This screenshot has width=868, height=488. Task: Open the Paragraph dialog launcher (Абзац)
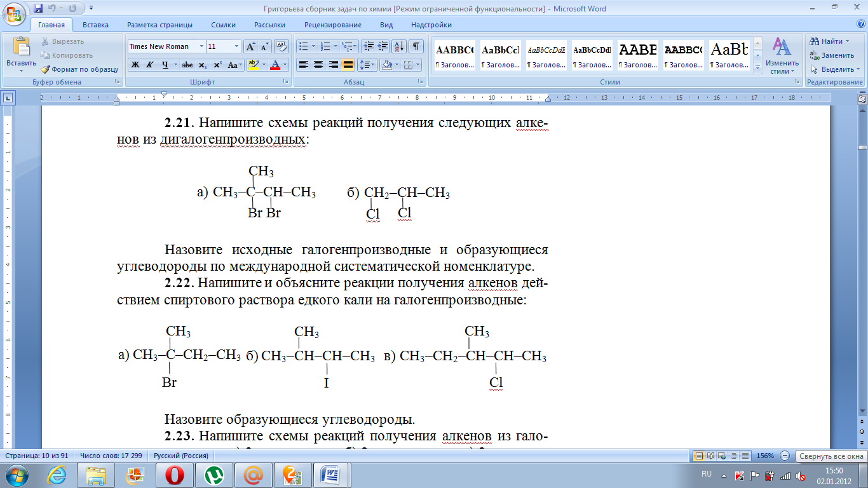pyautogui.click(x=421, y=82)
